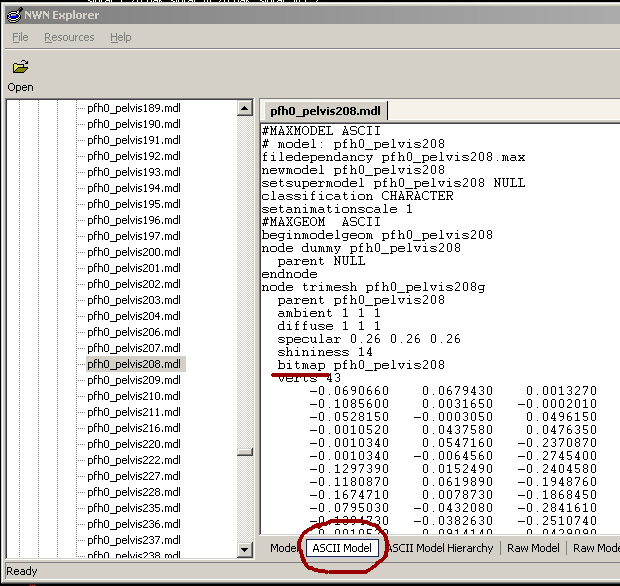Select pfh0_pelvis202.mdl in the tree
The width and height of the screenshot is (620, 586).
tap(134, 284)
